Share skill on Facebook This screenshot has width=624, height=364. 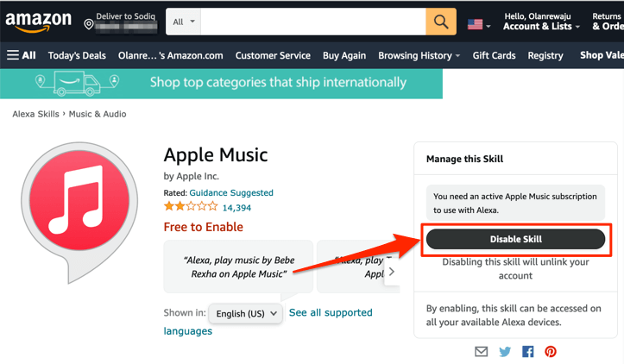[527, 352]
